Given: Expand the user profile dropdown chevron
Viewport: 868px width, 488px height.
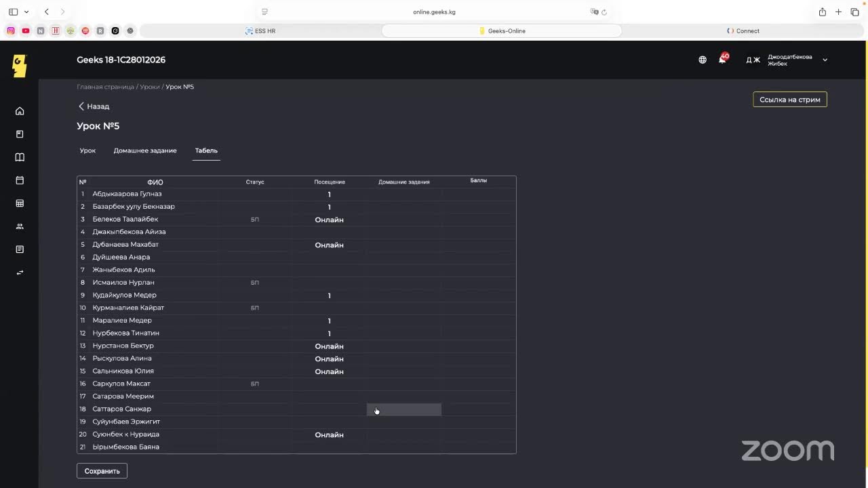Looking at the screenshot, I should [x=825, y=60].
